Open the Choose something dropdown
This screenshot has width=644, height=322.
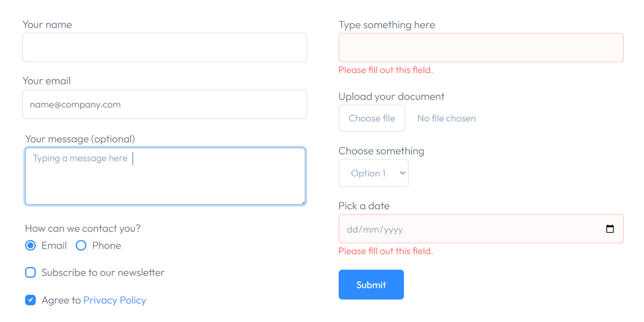pos(373,173)
